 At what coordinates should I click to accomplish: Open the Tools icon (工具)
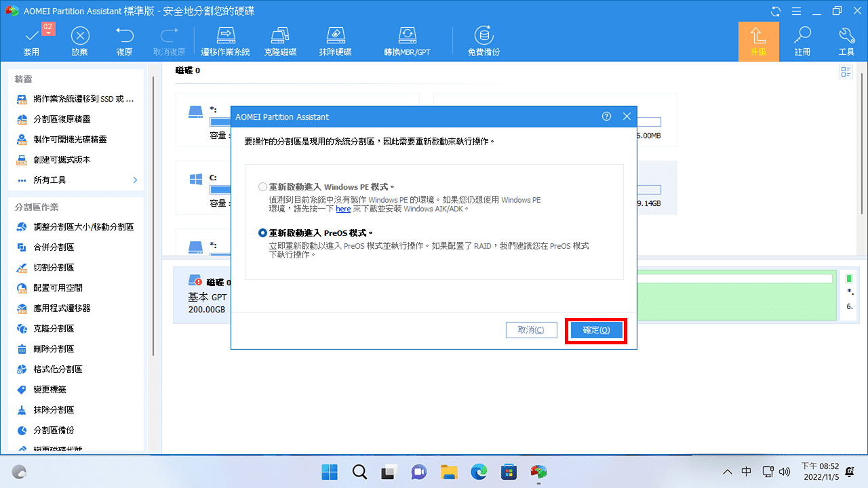[x=846, y=41]
